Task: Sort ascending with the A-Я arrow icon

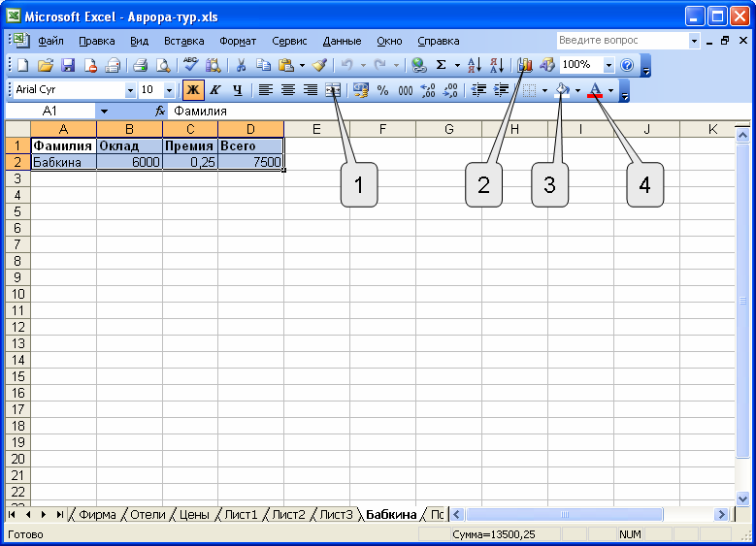Action: click(x=474, y=65)
